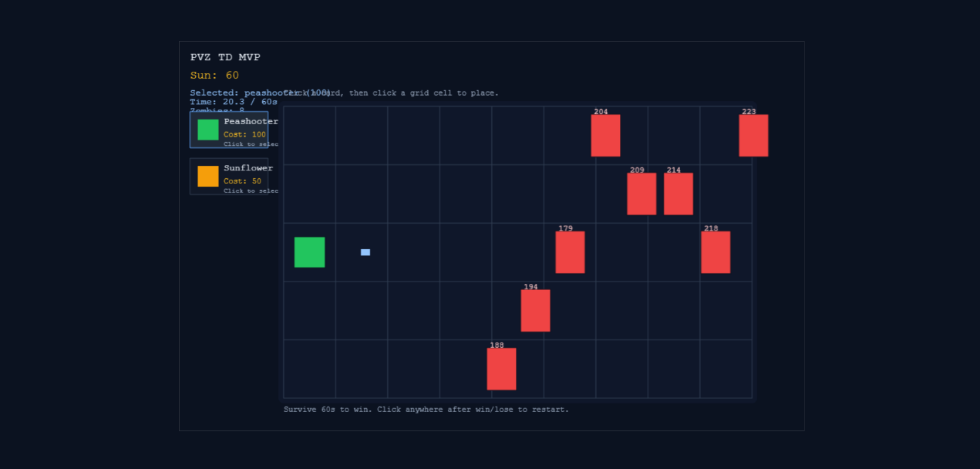Click the zombie labeled 179

click(x=570, y=252)
